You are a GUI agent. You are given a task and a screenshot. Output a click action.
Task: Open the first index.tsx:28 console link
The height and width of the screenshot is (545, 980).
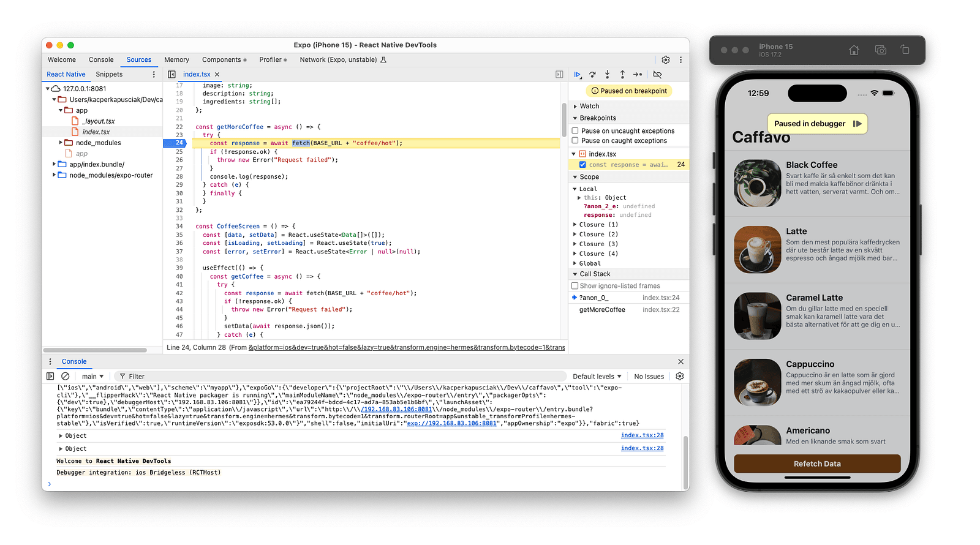click(642, 435)
